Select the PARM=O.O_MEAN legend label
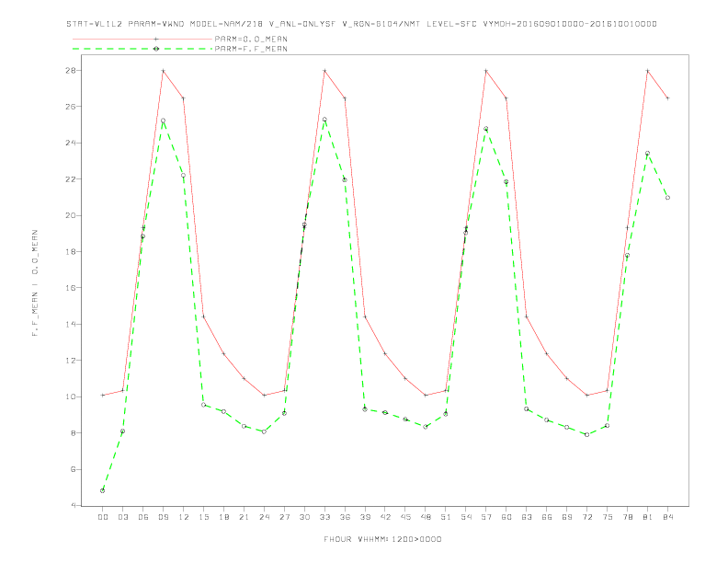The image size is (728, 563). pos(251,39)
